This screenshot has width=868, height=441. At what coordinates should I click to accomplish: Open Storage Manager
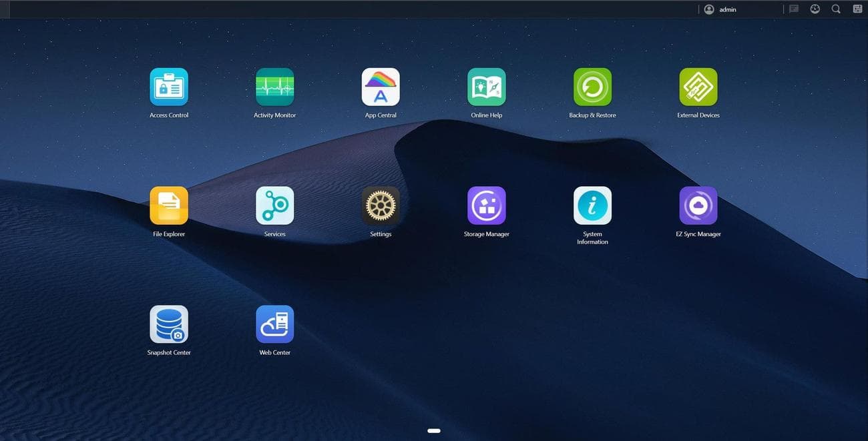pos(487,205)
